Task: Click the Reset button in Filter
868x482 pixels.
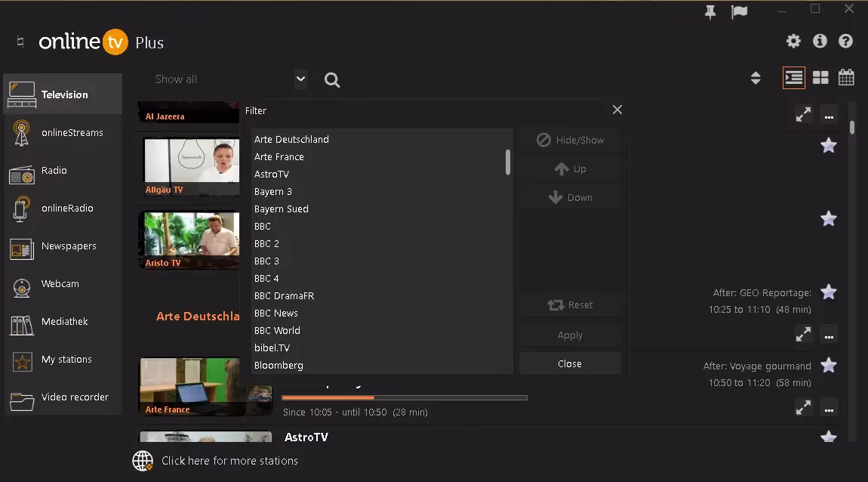Action: [x=570, y=304]
